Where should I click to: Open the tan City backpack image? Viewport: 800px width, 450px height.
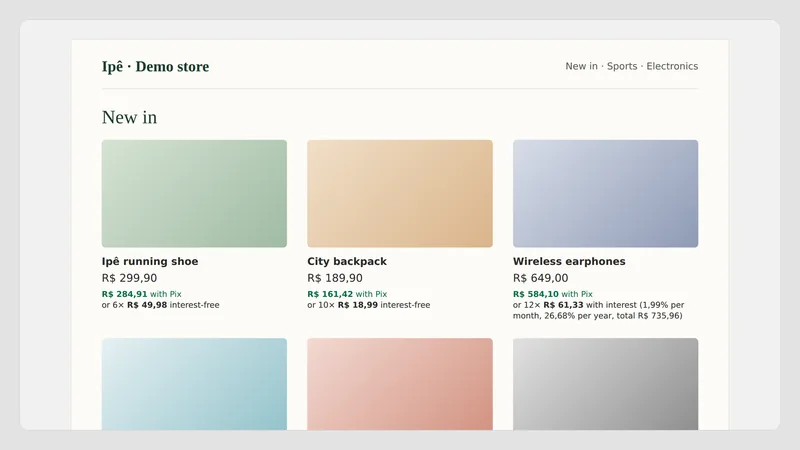tap(399, 193)
